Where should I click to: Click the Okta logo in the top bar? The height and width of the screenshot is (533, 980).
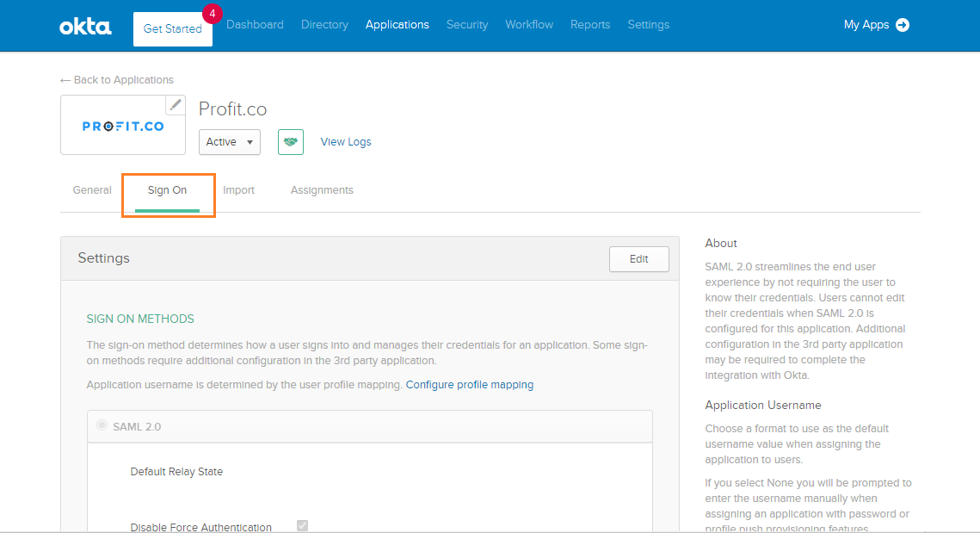(84, 25)
